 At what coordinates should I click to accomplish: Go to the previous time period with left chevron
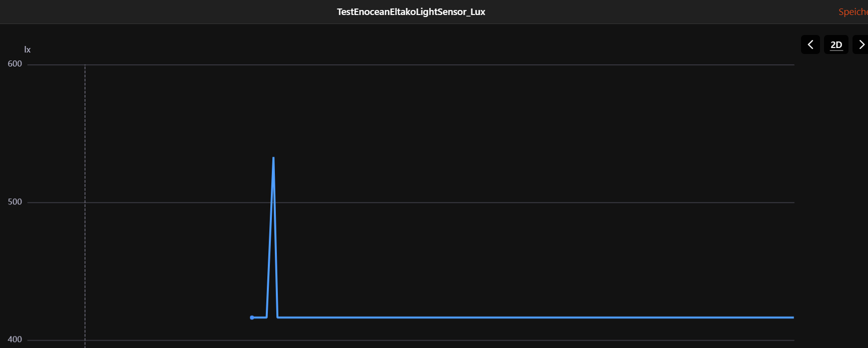click(810, 44)
